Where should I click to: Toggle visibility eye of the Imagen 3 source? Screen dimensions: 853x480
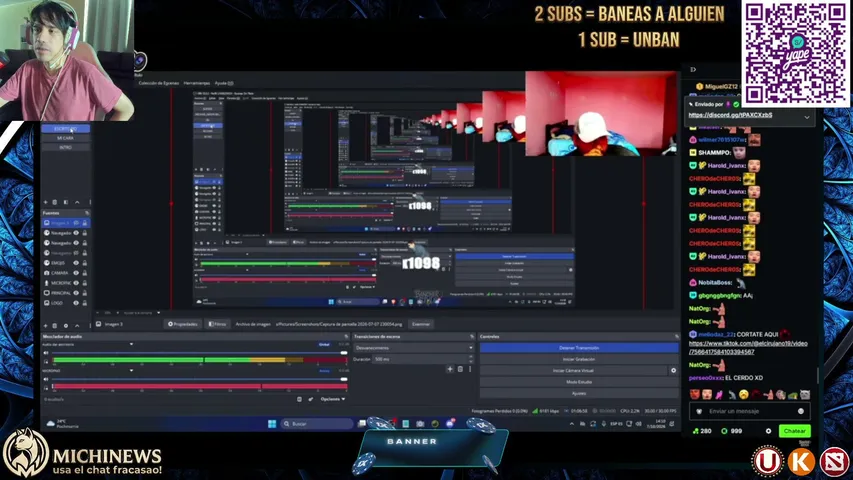point(76,223)
